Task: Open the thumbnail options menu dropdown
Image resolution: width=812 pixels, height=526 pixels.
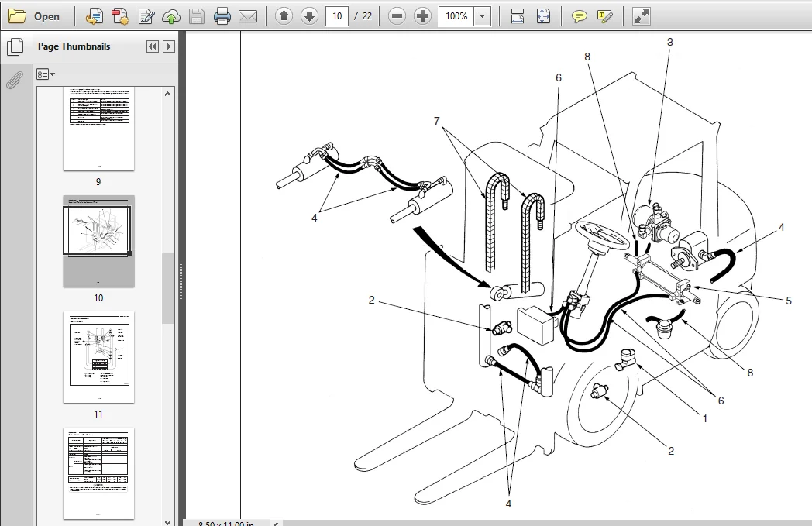Action: coord(46,74)
